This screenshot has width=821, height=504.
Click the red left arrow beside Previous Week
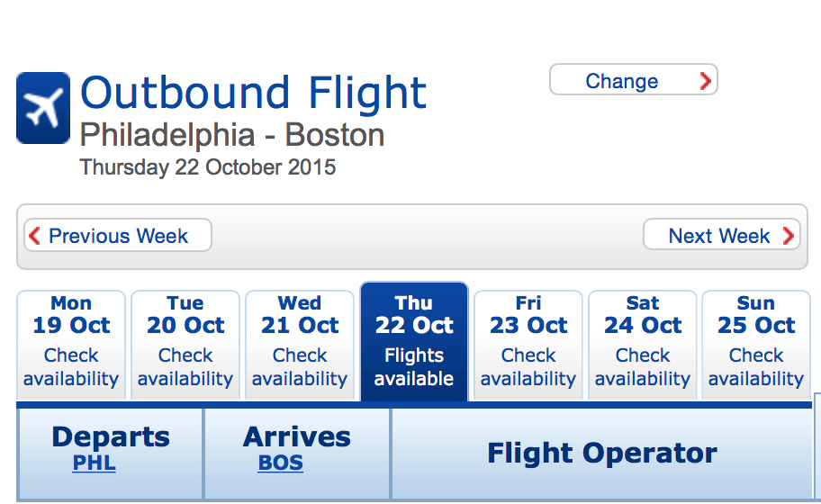click(34, 236)
